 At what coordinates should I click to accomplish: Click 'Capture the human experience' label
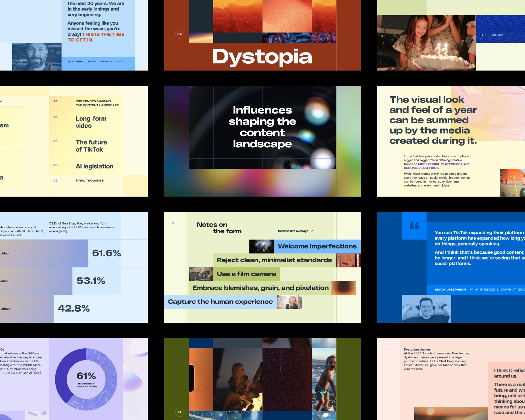tap(220, 302)
